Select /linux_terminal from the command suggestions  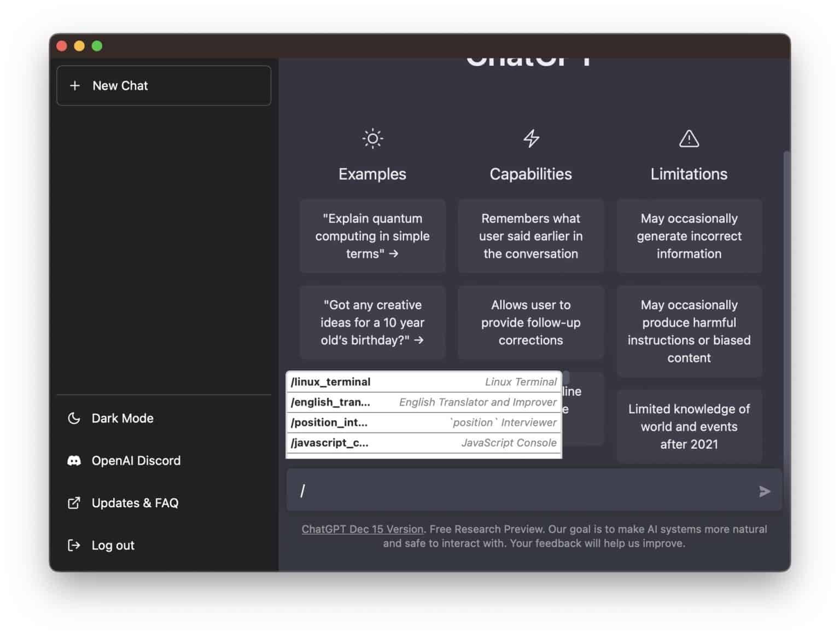click(424, 381)
